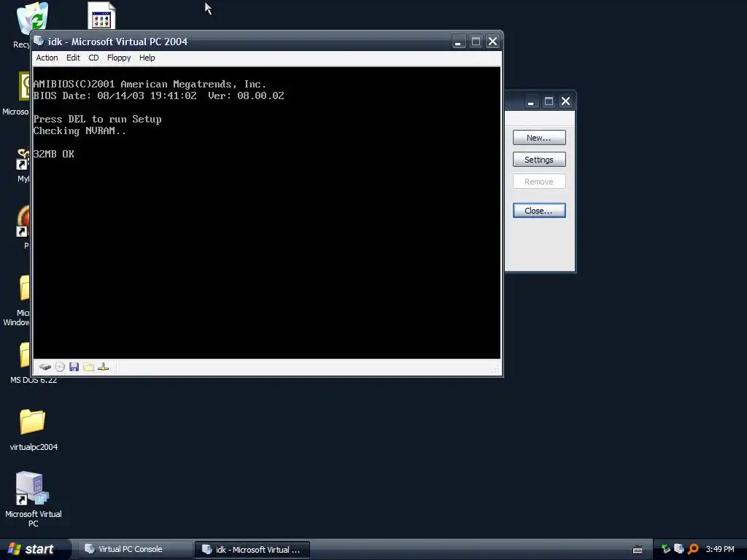Click the greyed Remove button in the Console

(539, 182)
